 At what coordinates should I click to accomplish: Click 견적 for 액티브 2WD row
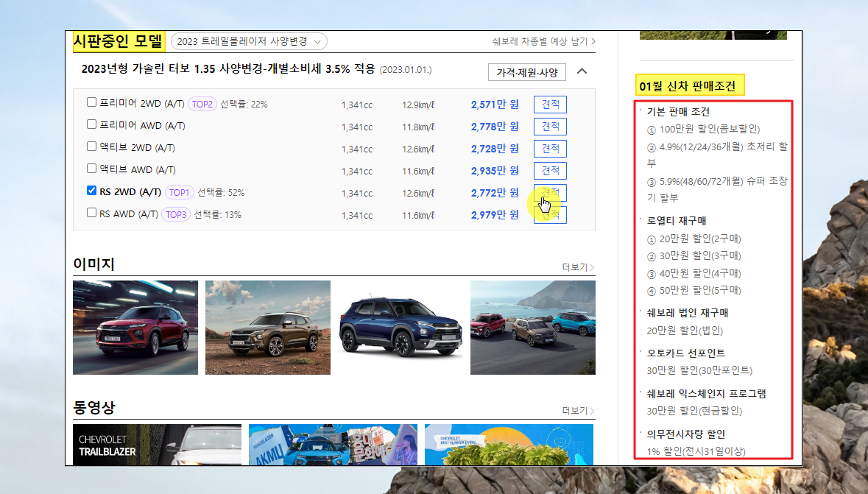pyautogui.click(x=550, y=149)
